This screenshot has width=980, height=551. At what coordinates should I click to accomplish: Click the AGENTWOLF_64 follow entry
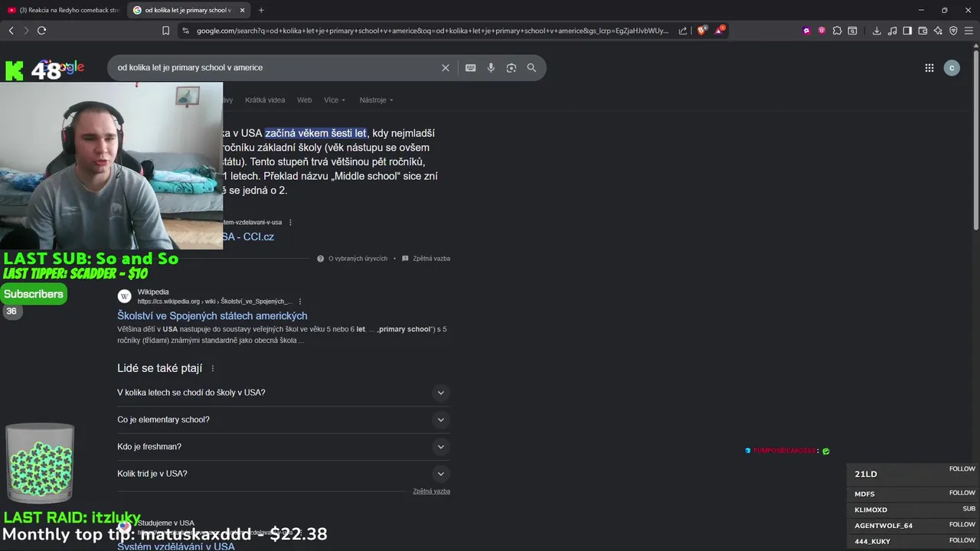(913, 526)
